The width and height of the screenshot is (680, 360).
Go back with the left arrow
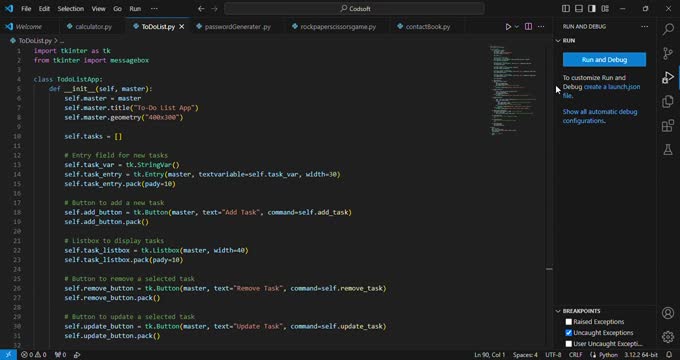tap(201, 9)
